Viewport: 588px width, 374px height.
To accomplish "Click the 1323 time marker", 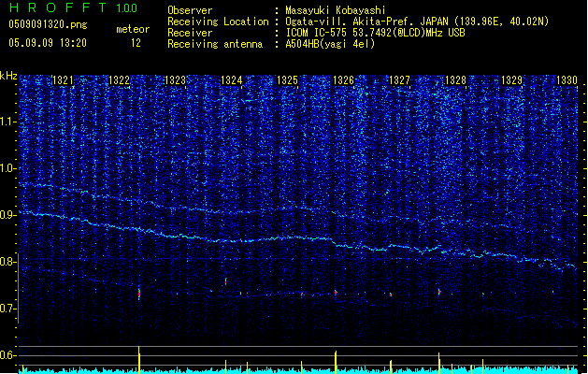I will point(175,80).
